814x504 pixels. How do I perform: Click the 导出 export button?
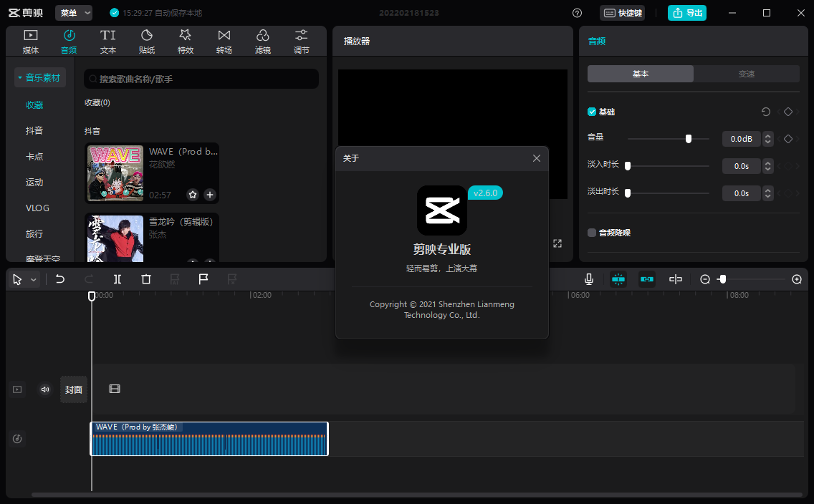coord(686,13)
